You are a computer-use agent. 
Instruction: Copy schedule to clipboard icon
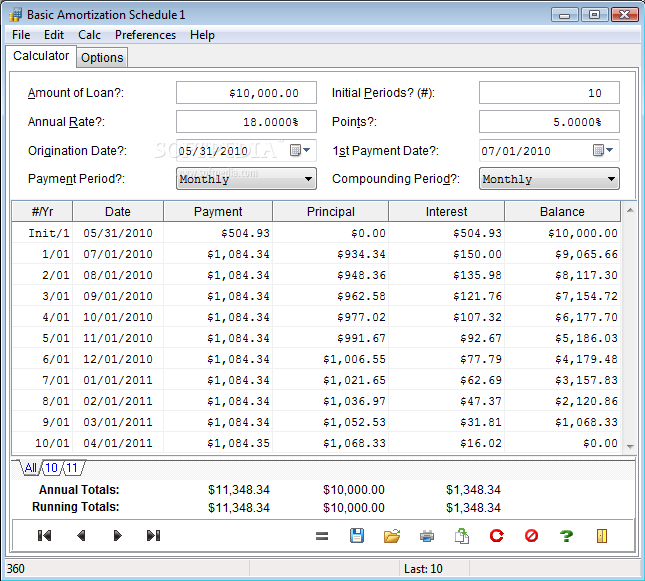point(462,535)
